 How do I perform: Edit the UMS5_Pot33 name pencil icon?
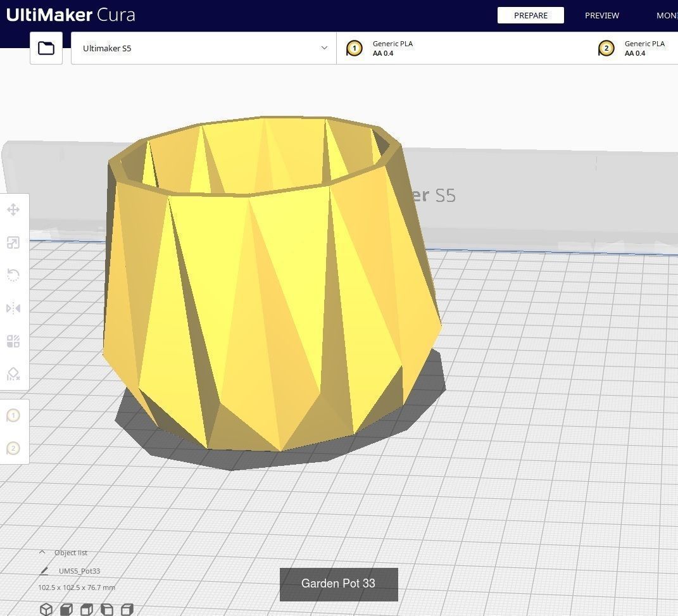(x=44, y=571)
